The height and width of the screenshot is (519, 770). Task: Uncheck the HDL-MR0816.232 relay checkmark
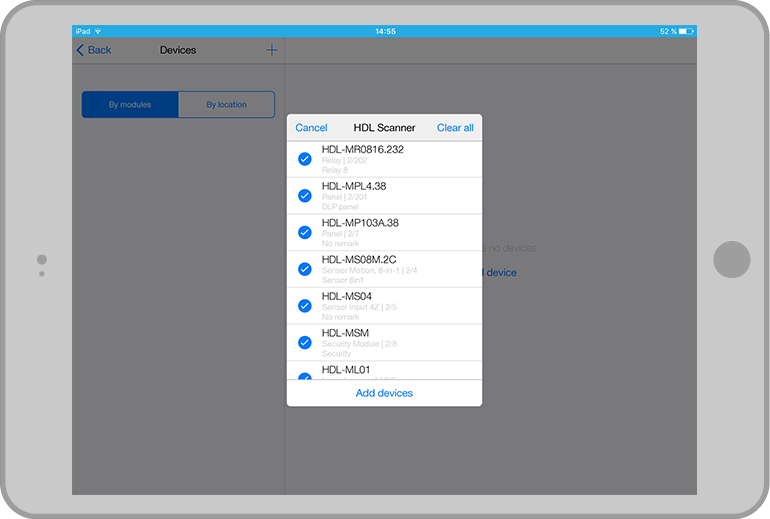click(305, 159)
